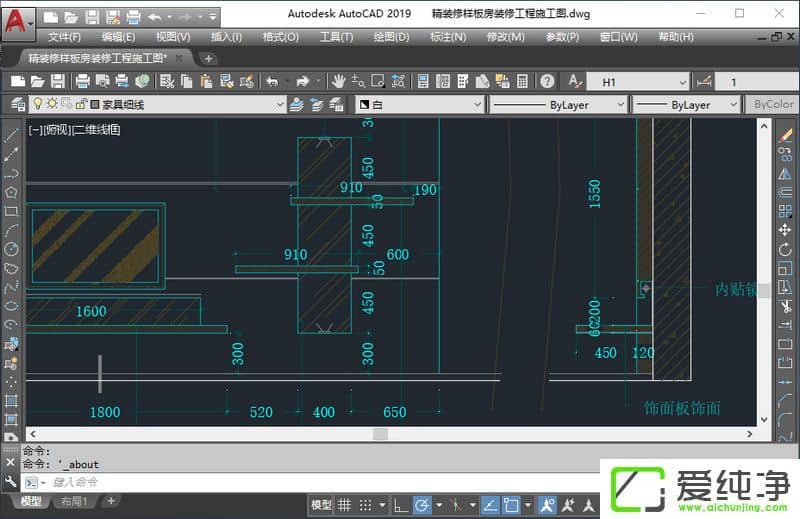Click the new drawing tab plus button
Image resolution: width=800 pixels, height=519 pixels.
click(x=208, y=59)
